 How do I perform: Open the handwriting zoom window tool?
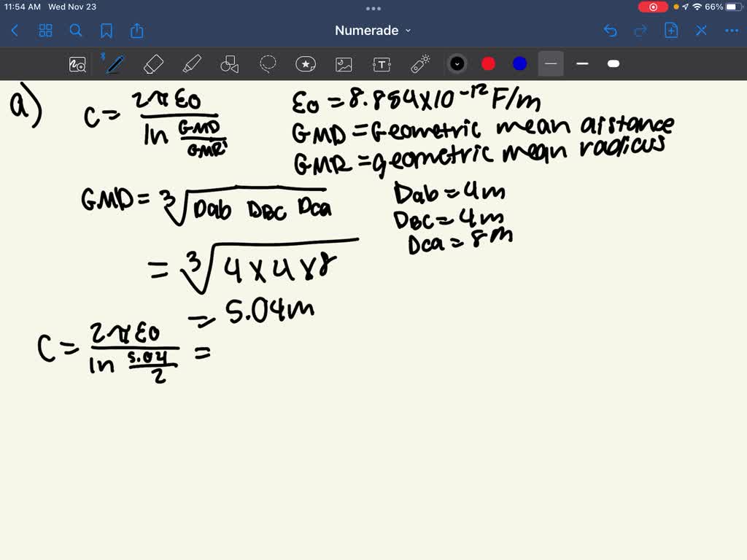(x=77, y=64)
